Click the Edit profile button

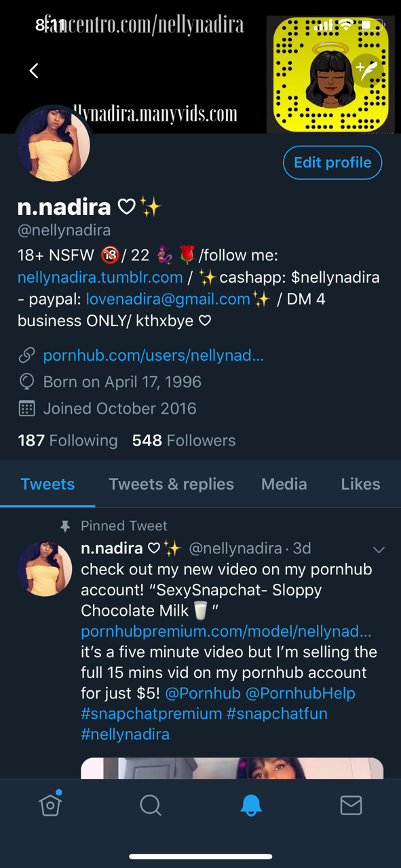pyautogui.click(x=332, y=163)
